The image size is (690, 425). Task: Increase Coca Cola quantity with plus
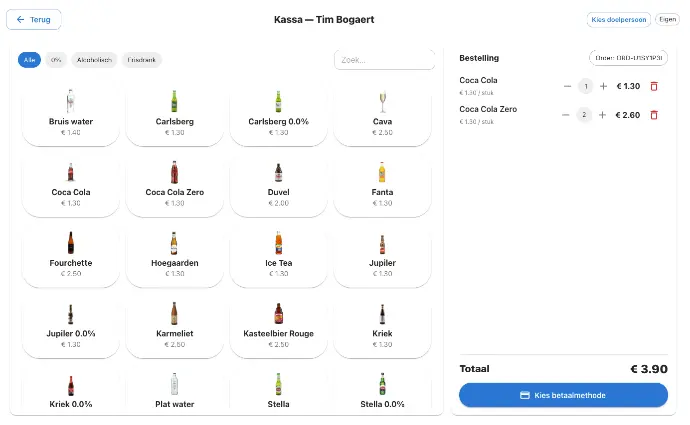click(x=603, y=86)
